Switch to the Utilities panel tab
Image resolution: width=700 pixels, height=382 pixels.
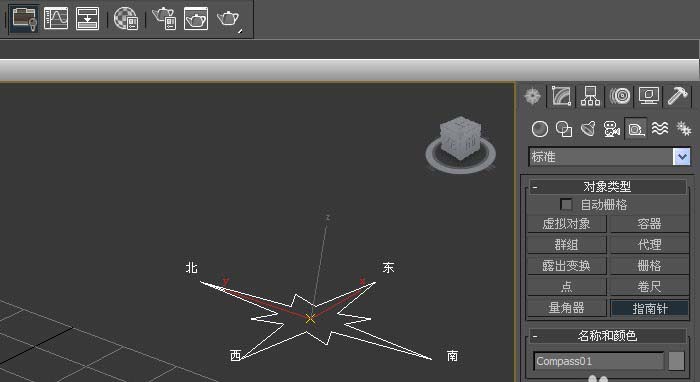click(x=677, y=96)
